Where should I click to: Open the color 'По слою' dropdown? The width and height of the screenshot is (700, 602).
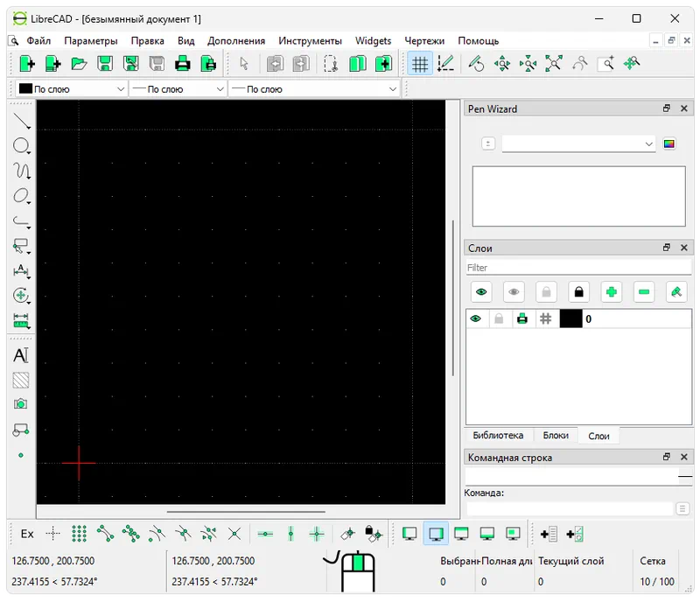point(72,89)
